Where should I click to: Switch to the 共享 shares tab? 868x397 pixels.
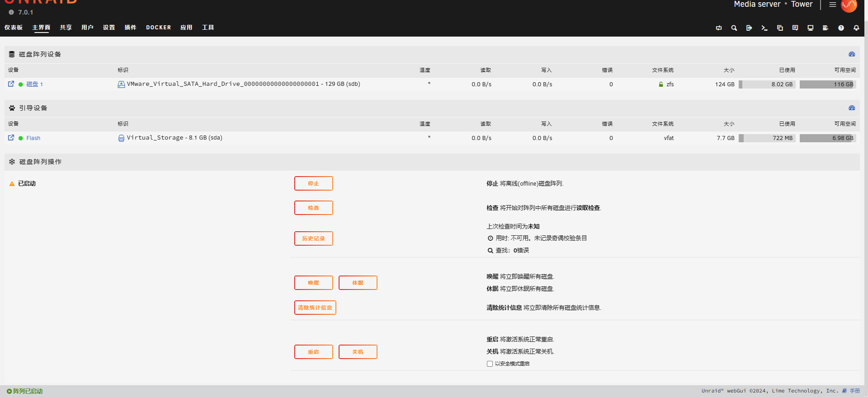tap(66, 28)
